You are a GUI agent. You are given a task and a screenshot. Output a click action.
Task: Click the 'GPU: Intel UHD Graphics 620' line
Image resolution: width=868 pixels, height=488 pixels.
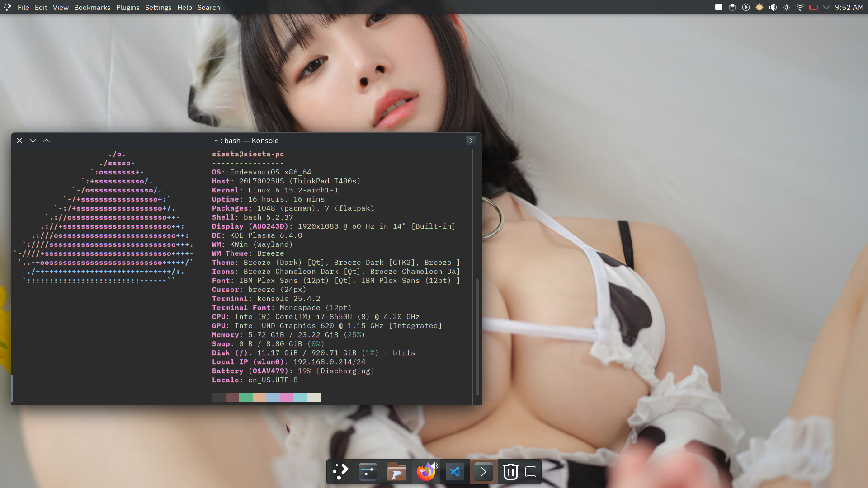pyautogui.click(x=327, y=326)
